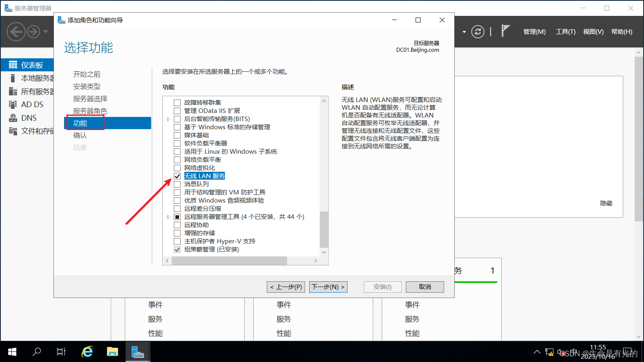644x362 pixels.
Task: Click feature list scroll up arrow
Action: pos(324,101)
